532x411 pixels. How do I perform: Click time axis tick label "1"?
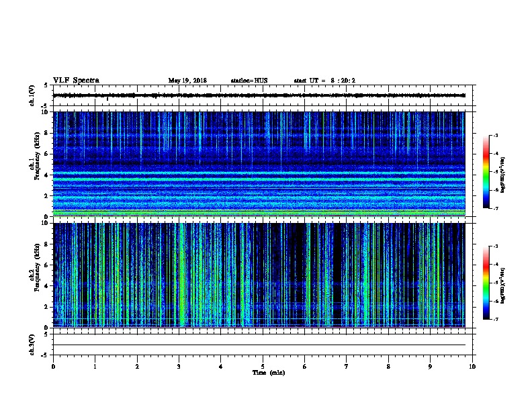95,367
